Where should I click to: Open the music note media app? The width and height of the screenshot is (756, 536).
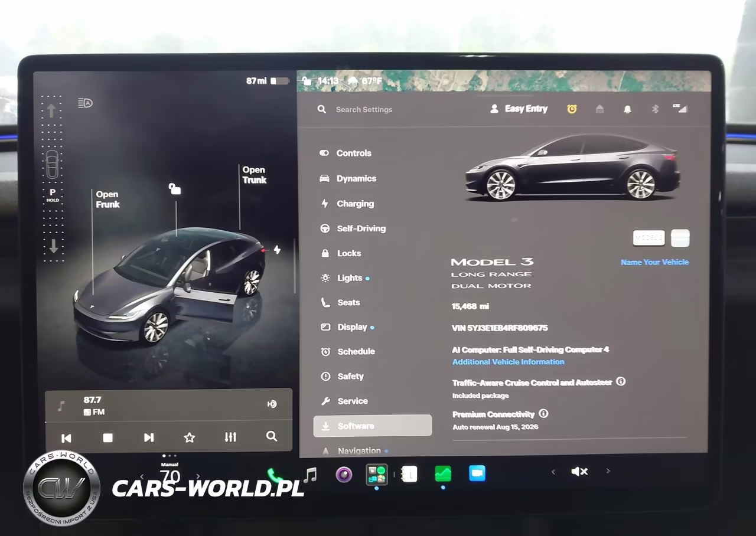pyautogui.click(x=310, y=474)
